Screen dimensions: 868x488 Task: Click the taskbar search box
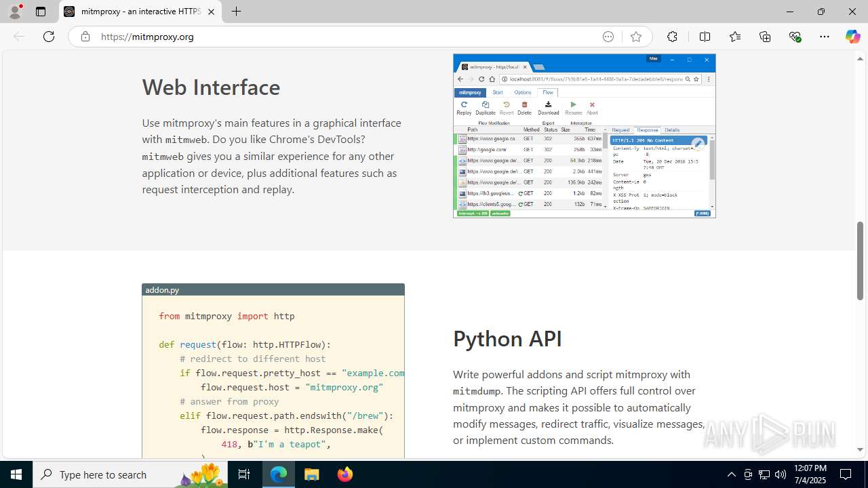[130, 474]
